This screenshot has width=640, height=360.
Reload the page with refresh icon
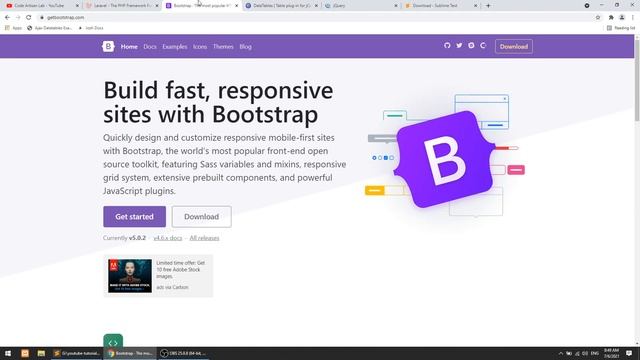coord(29,18)
